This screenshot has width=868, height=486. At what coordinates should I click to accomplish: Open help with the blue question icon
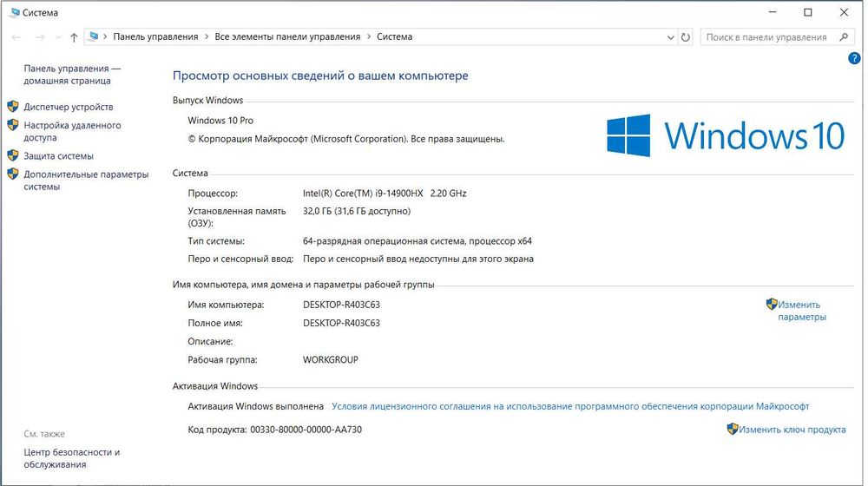854,58
